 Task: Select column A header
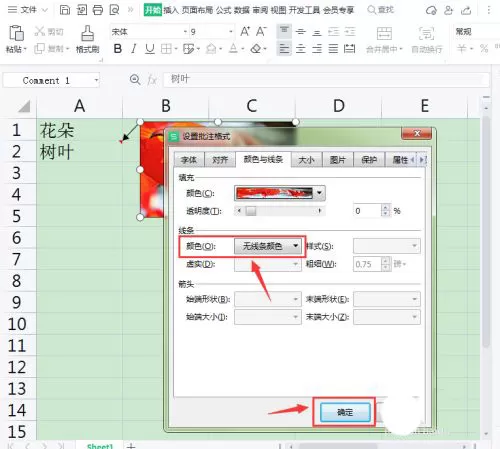pyautogui.click(x=79, y=106)
